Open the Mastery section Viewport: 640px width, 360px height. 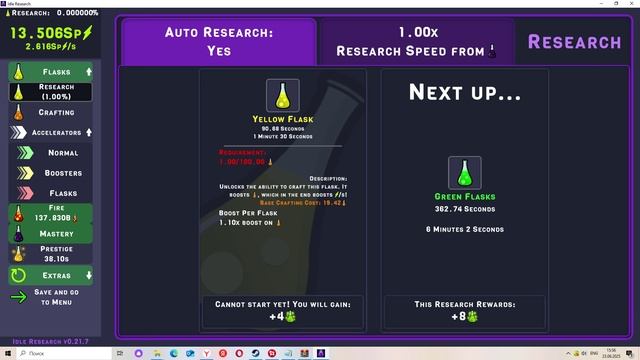coord(51,234)
